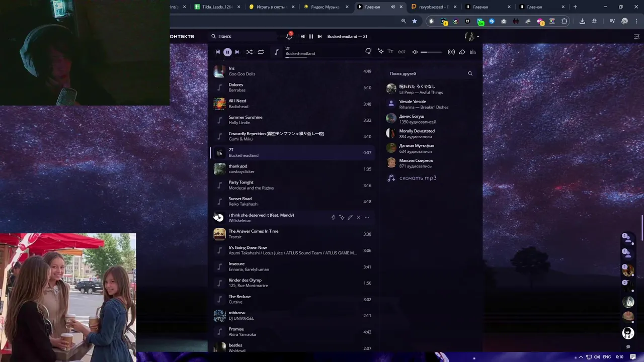
Task: Skip to next track in large player bar
Action: pos(237,52)
